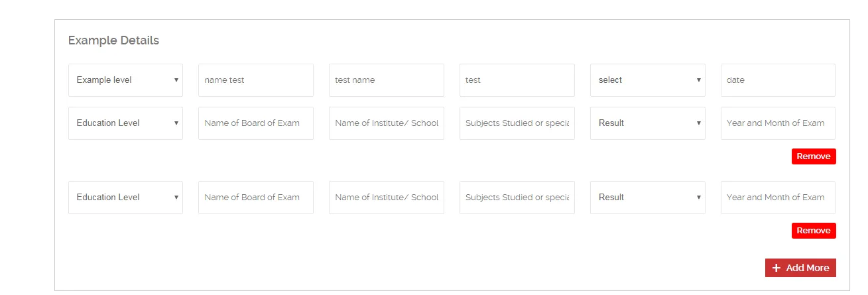Focus third row Name of Board field
The height and width of the screenshot is (295, 868).
coord(255,198)
